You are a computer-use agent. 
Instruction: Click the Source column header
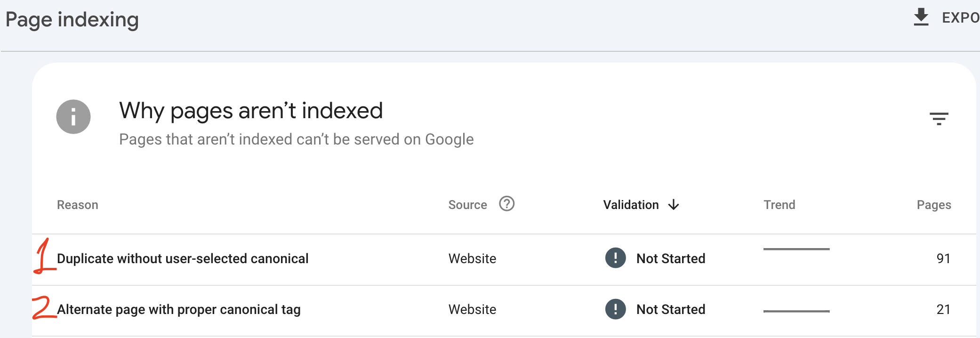[x=467, y=205]
